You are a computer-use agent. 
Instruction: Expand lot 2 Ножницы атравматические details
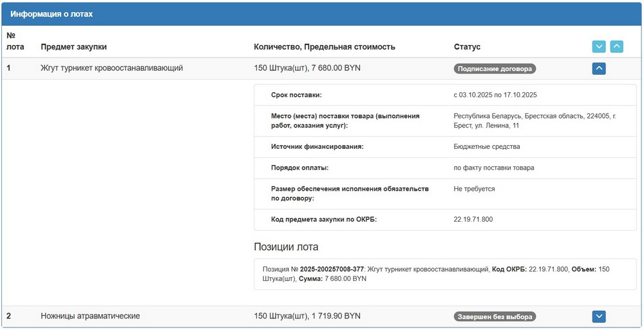(x=599, y=316)
